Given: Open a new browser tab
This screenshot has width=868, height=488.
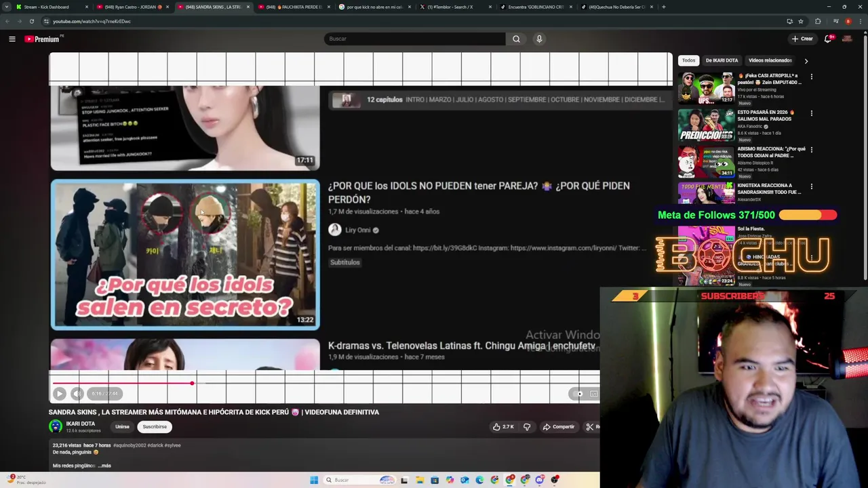Looking at the screenshot, I should 663,7.
